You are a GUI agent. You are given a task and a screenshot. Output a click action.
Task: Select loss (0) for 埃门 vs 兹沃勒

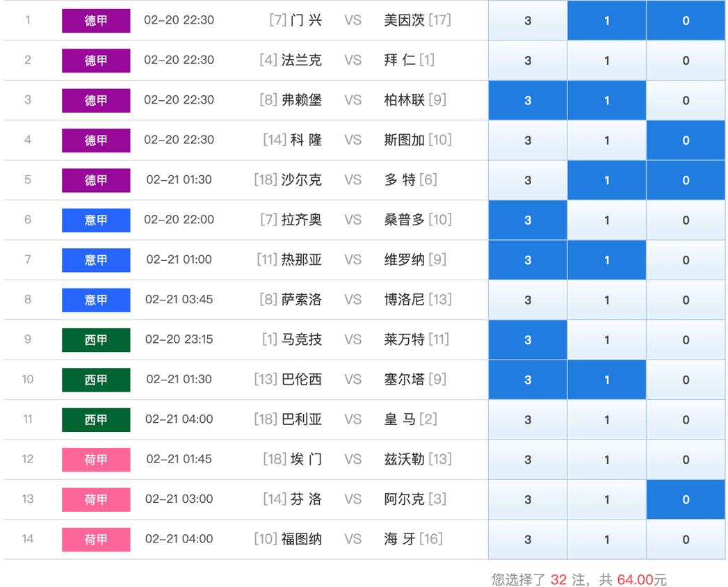click(686, 460)
